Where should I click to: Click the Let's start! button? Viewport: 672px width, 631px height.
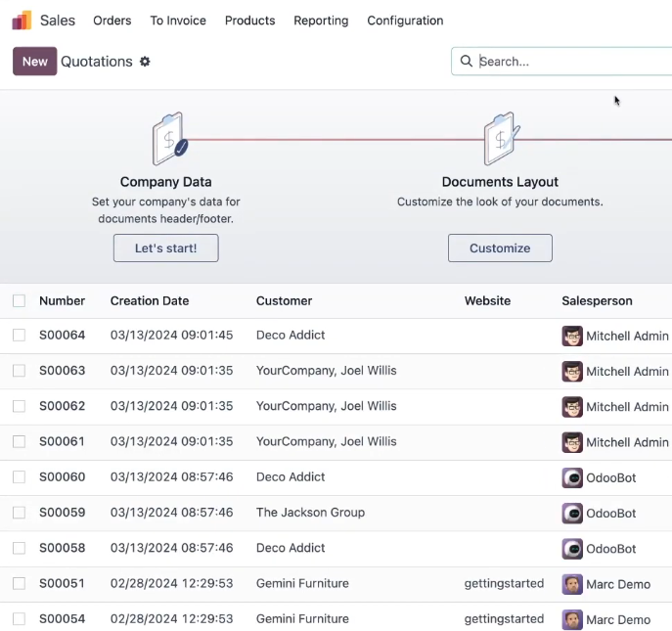(166, 248)
